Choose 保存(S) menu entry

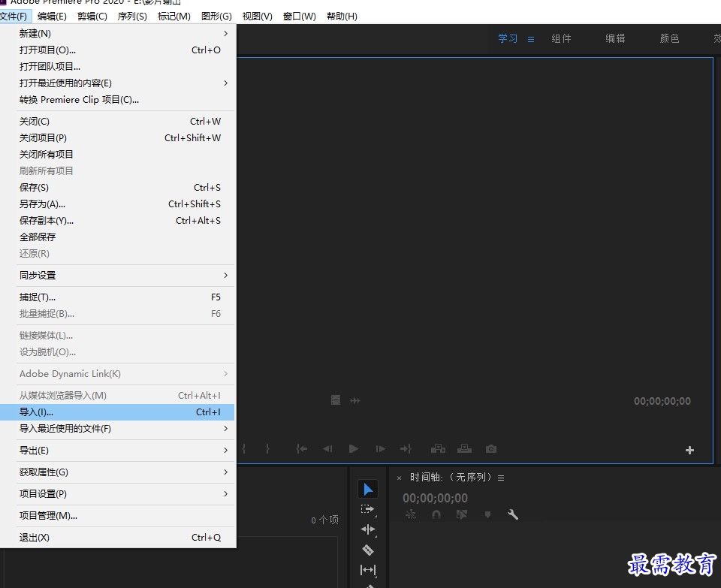[117, 188]
